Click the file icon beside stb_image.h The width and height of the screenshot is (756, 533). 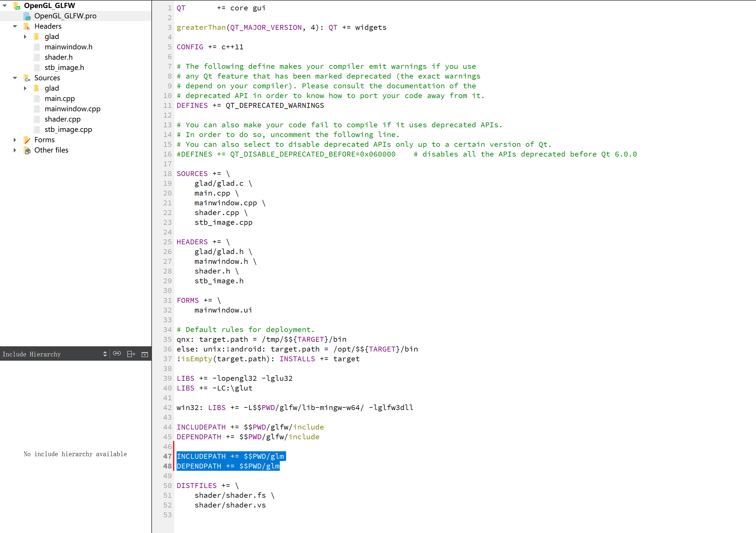pos(37,67)
